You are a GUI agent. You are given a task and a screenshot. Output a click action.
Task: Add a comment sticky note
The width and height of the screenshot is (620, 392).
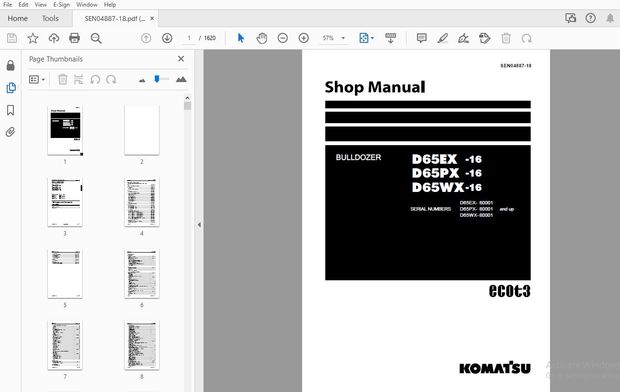(x=422, y=38)
